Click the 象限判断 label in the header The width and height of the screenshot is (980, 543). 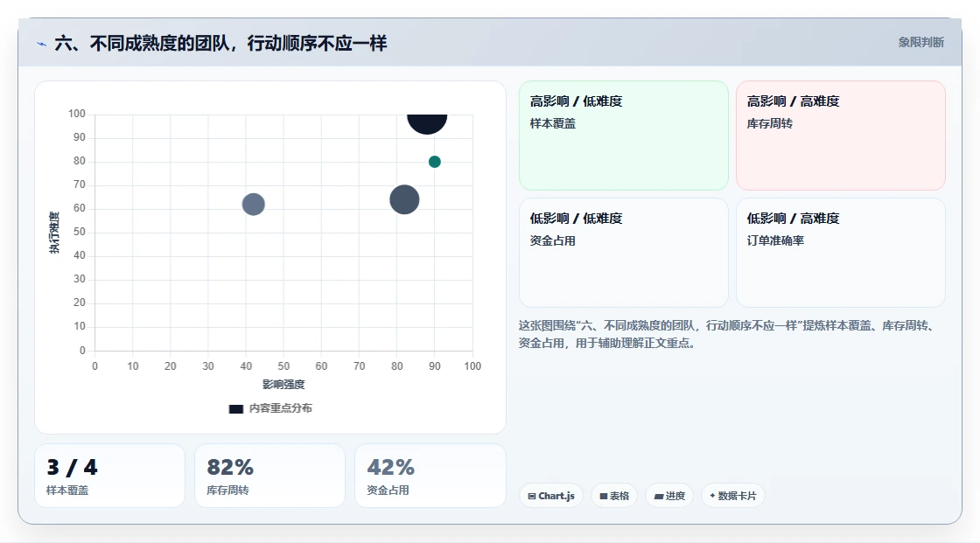click(920, 43)
